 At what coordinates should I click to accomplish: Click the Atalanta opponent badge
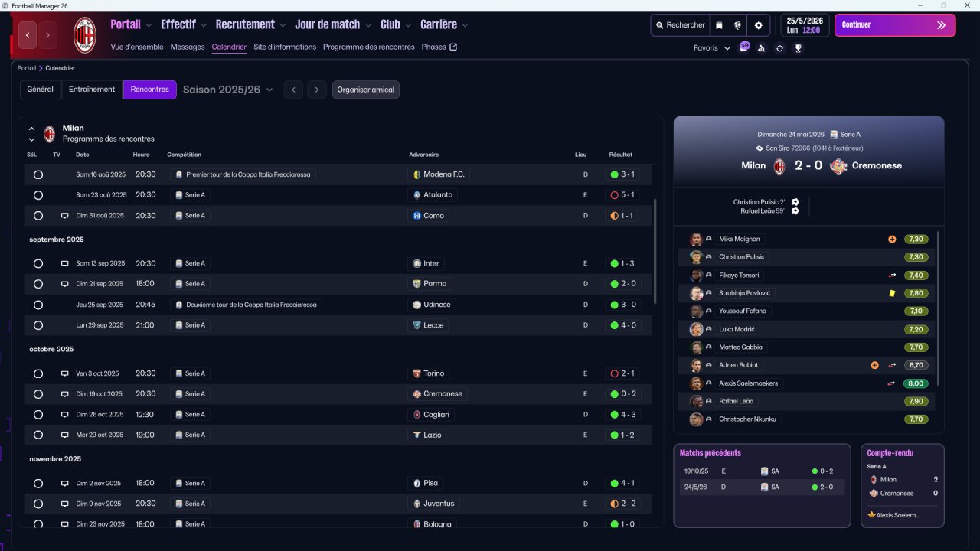point(417,195)
